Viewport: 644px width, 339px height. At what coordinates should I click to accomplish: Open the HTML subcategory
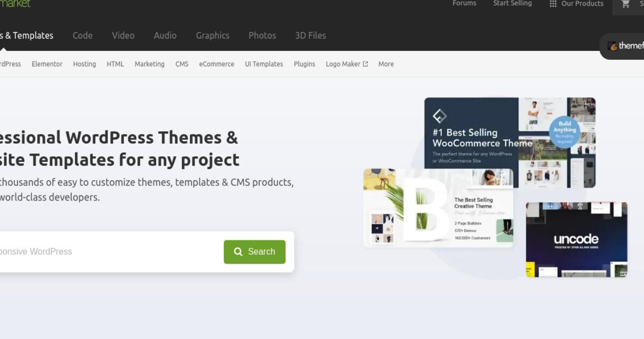pos(115,64)
